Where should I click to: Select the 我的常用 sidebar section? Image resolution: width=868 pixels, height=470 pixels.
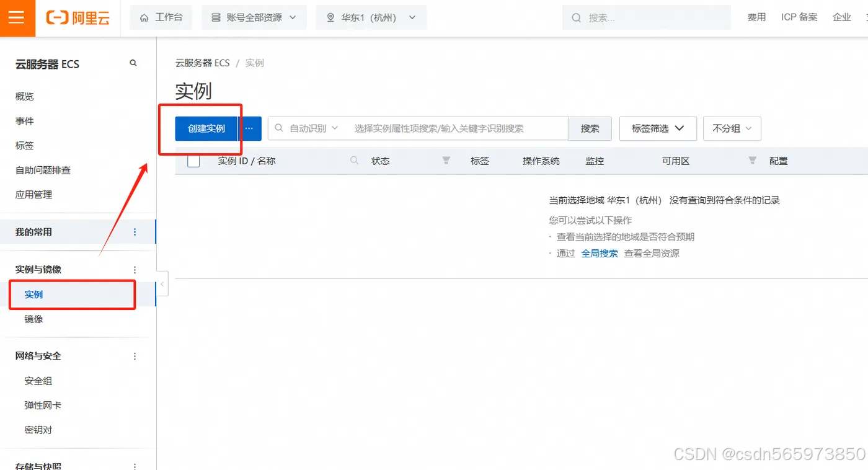(77, 232)
